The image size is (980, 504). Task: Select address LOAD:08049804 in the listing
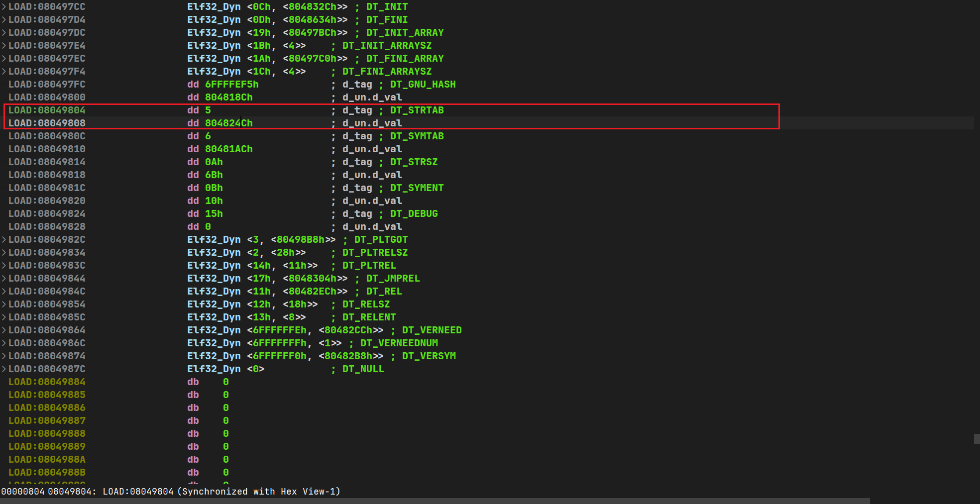coord(47,110)
